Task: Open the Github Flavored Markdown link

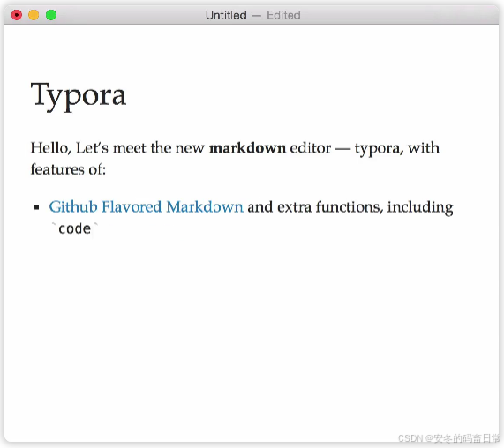Action: (146, 207)
